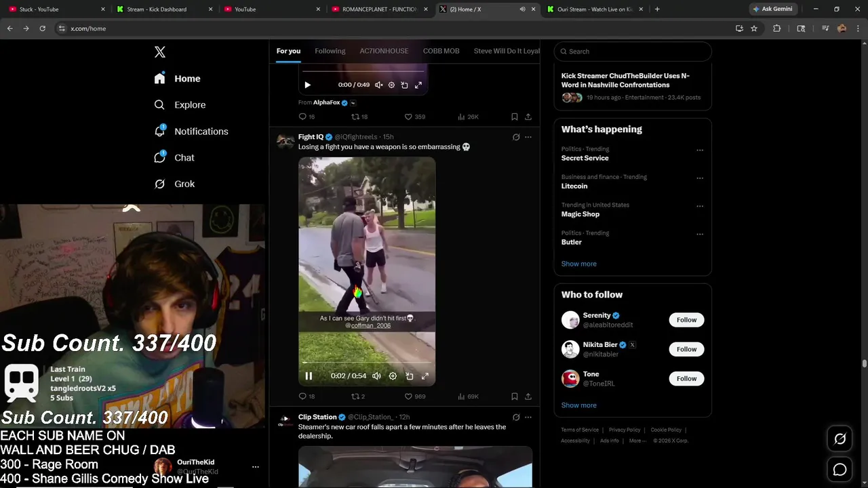Enable picture-in-picture on AlphaFox video
Viewport: 868px width, 488px height.
tap(404, 85)
